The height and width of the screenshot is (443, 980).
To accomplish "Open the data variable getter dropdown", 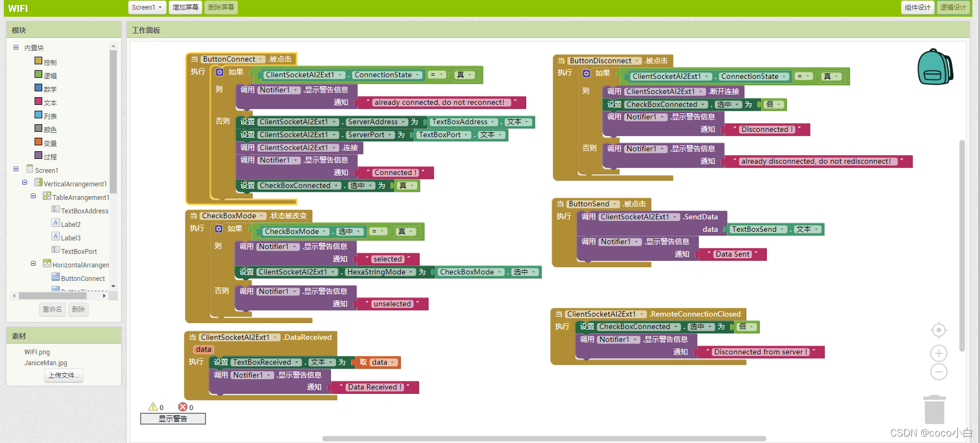I will click(x=384, y=363).
